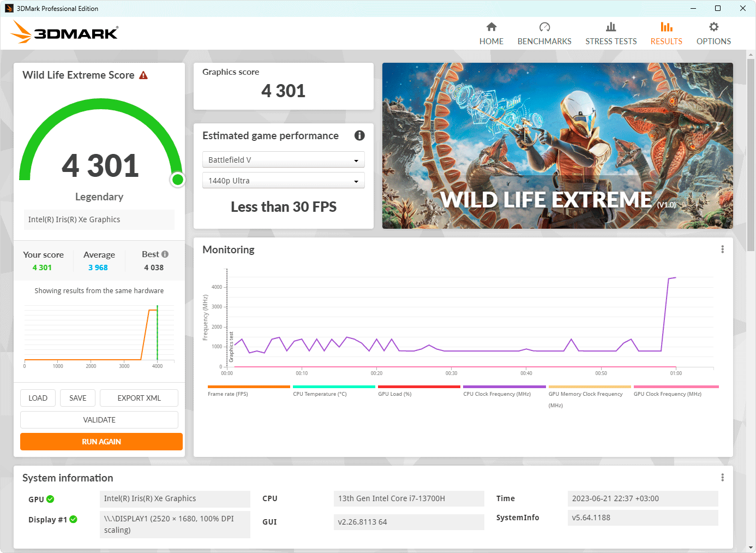
Task: Toggle the CPU Clock Frequency purple legend bar
Action: 505,386
